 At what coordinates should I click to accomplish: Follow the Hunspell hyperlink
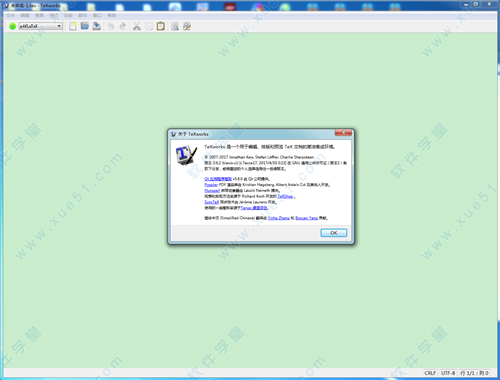click(x=212, y=190)
